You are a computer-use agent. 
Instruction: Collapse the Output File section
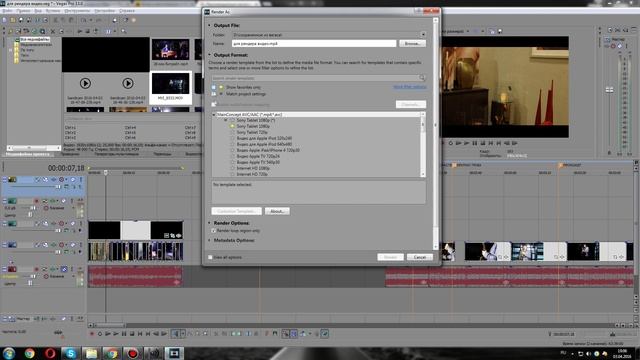209,25
